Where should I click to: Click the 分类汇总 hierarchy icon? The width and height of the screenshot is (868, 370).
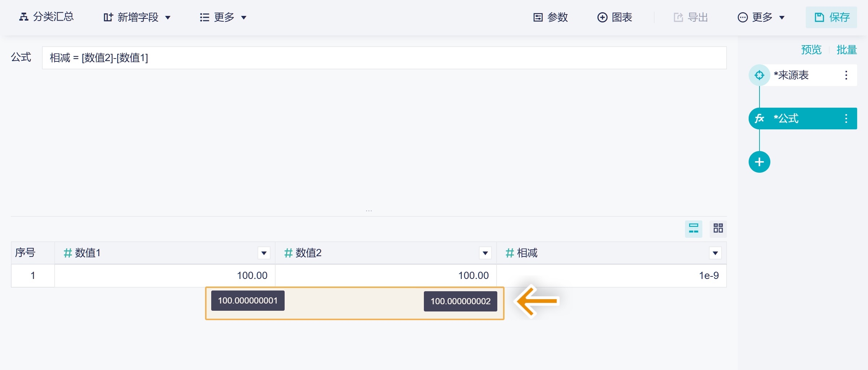24,17
